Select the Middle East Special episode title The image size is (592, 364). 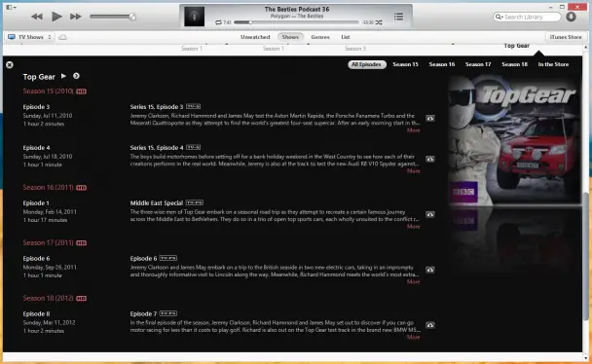click(157, 203)
